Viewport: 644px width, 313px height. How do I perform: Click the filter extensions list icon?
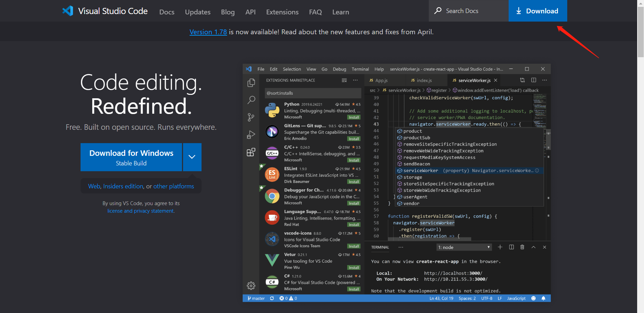[x=344, y=80]
